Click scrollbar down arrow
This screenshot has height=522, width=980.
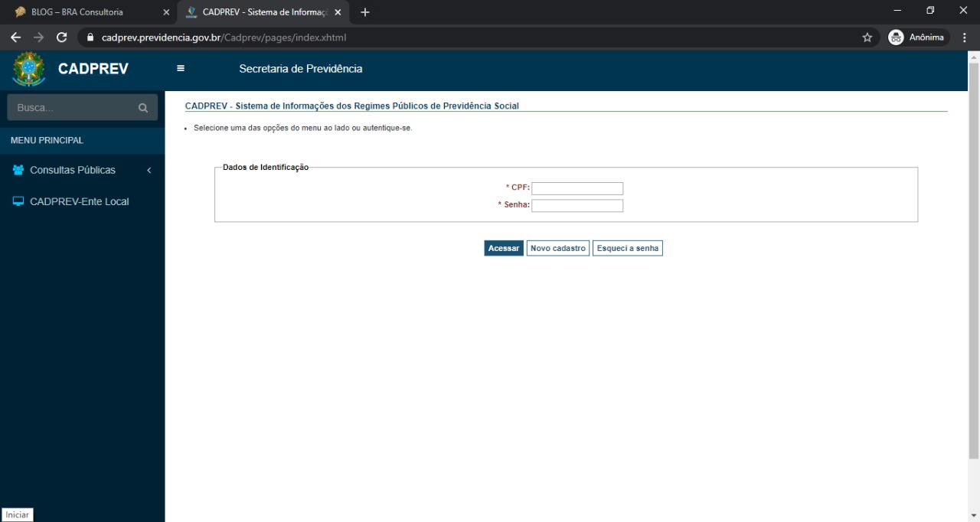click(x=974, y=515)
